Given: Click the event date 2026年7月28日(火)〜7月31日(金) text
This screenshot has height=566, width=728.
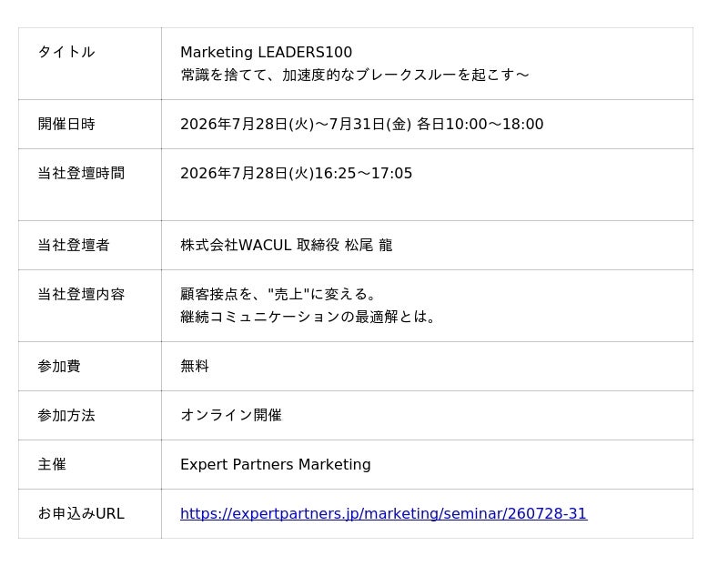Looking at the screenshot, I should point(296,124).
